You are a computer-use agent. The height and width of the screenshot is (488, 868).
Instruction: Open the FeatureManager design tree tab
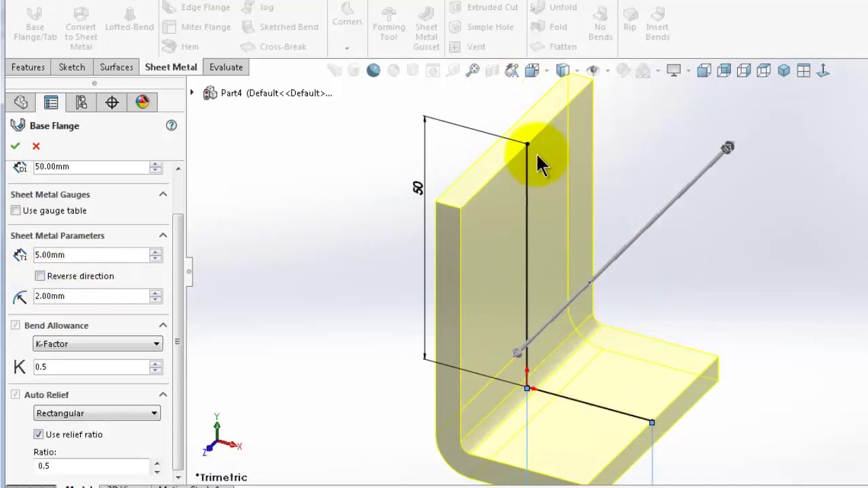tap(21, 102)
